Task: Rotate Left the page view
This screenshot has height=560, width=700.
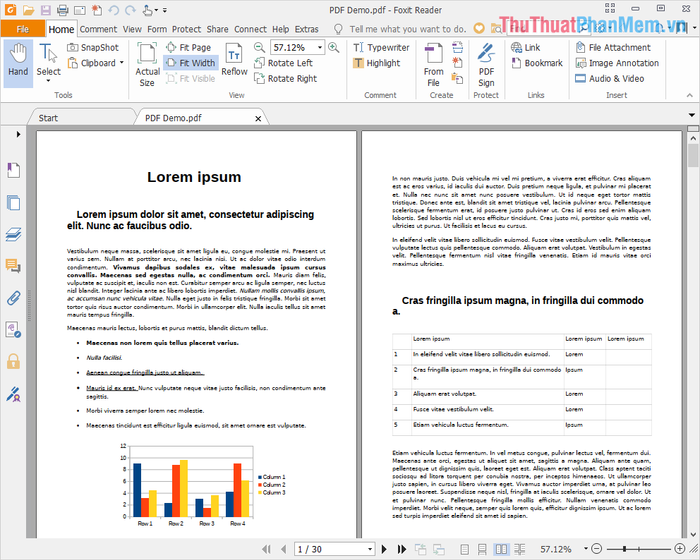Action: 283,63
